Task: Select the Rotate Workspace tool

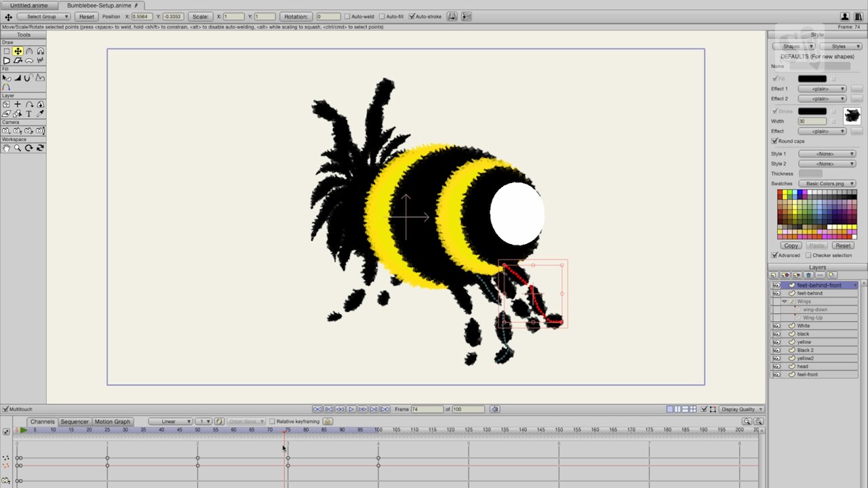Action: 29,148
